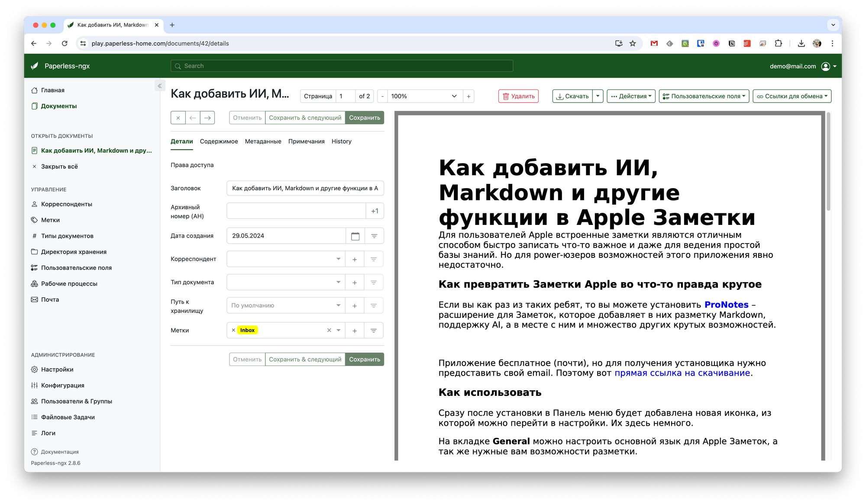The image size is (866, 504).
Task: Increment archive number with +1 button
Action: pos(375,211)
